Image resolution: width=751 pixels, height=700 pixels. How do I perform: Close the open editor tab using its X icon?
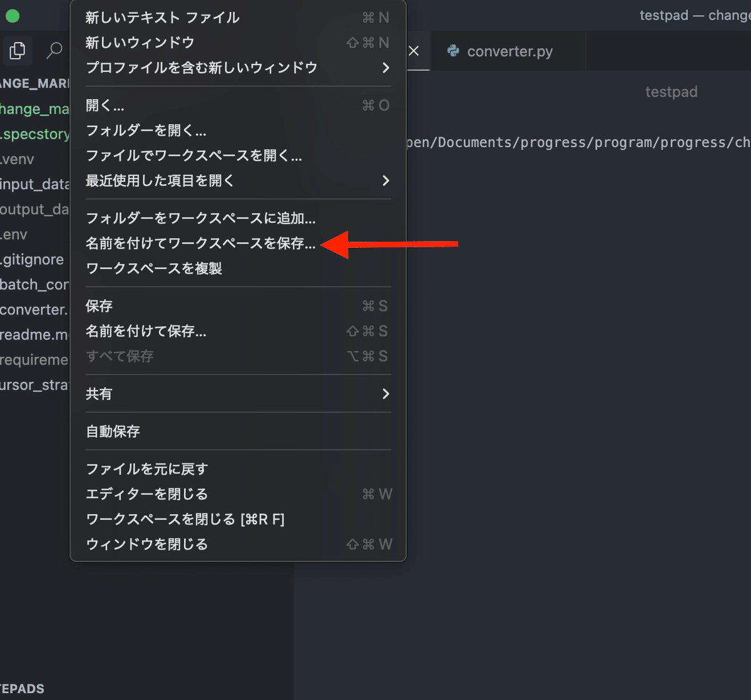tap(415, 51)
